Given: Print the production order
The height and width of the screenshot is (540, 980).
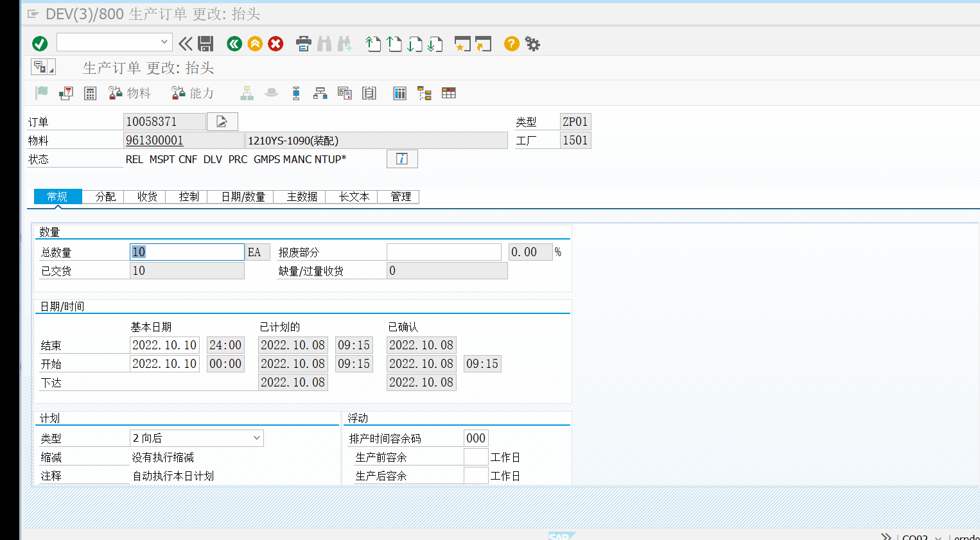Looking at the screenshot, I should click(303, 44).
